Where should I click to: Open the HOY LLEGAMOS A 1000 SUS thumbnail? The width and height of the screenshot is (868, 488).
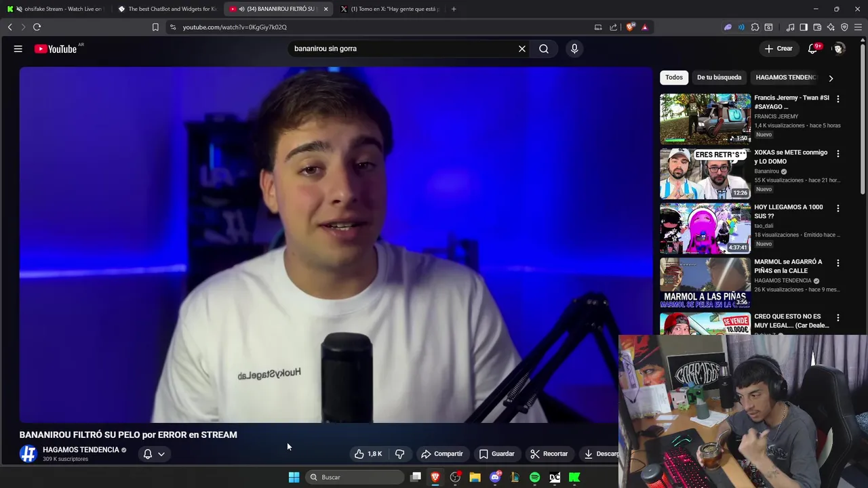click(x=705, y=228)
